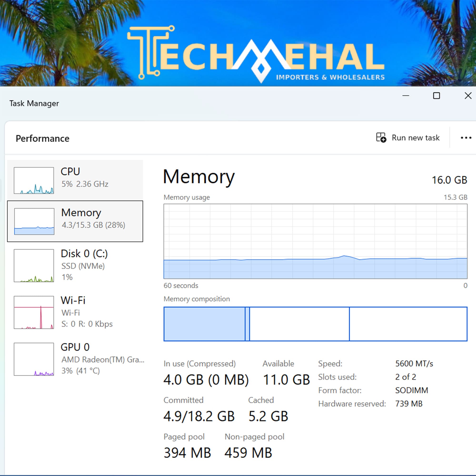
Task: Click the 'Memory composition' label
Action: point(197,299)
